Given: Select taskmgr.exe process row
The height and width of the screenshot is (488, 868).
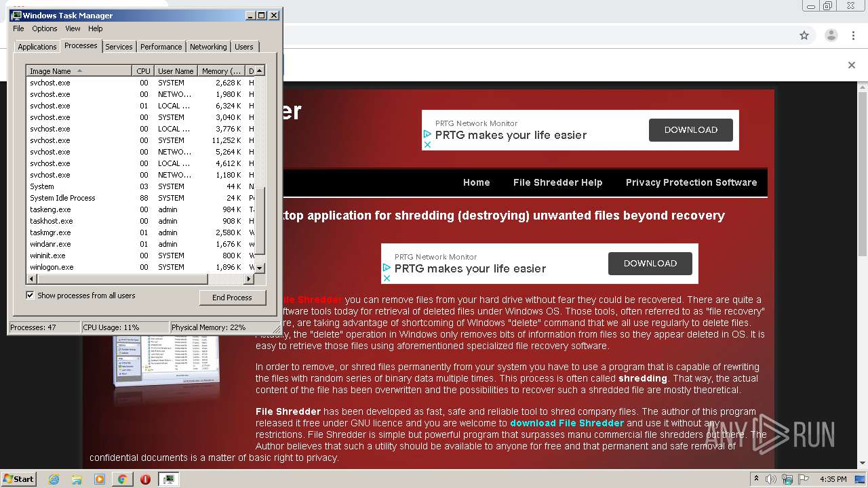Looking at the screenshot, I should click(x=140, y=232).
